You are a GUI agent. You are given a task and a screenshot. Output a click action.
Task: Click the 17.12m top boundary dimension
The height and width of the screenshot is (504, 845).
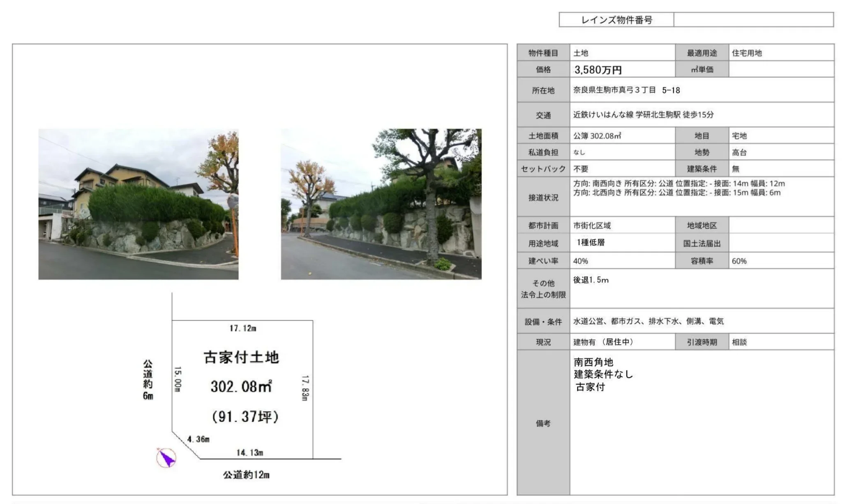243,328
